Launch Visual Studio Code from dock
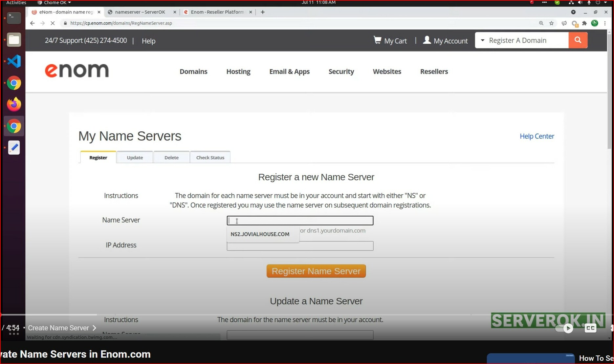614x364 pixels. (14, 61)
